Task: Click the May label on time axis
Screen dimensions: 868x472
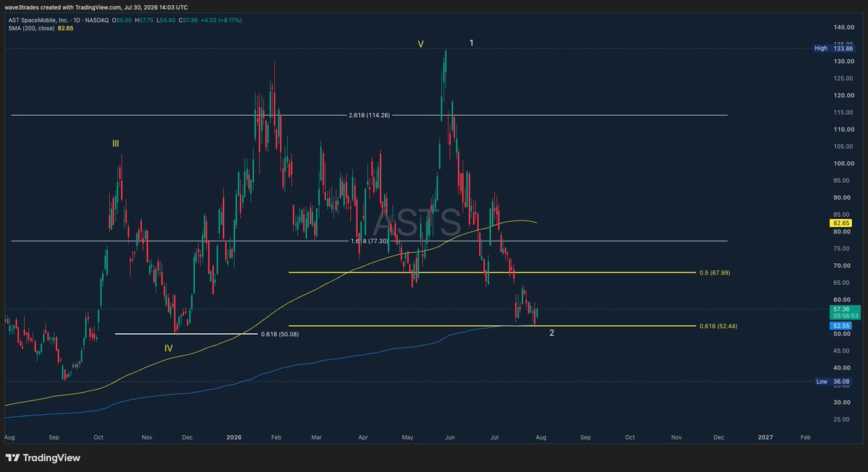Action: pos(408,437)
